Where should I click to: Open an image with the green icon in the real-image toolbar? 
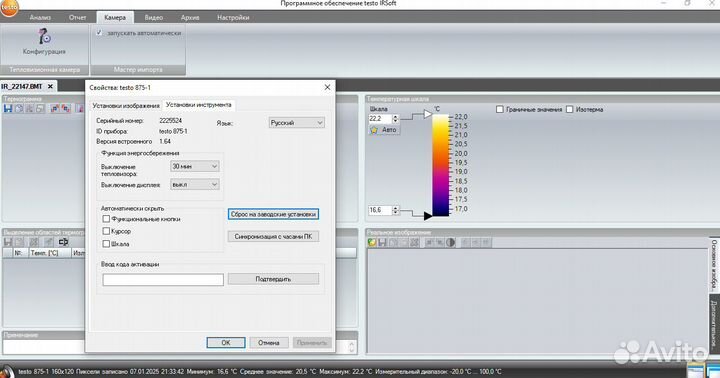(372, 243)
